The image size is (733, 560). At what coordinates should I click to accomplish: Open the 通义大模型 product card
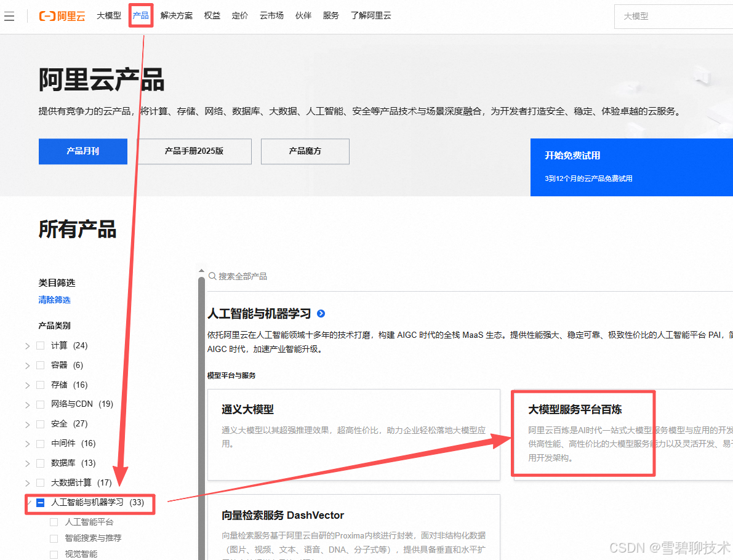[354, 434]
